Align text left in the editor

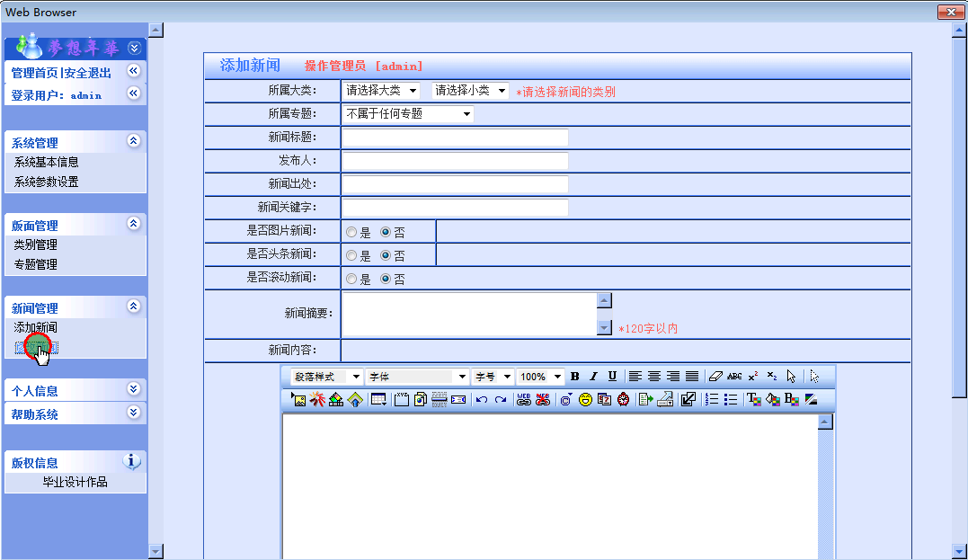tap(635, 376)
